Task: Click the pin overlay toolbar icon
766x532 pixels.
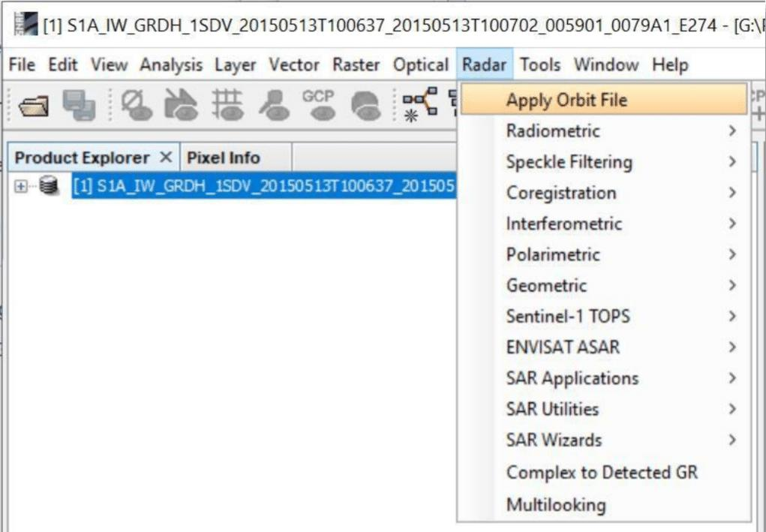Action: (274, 104)
